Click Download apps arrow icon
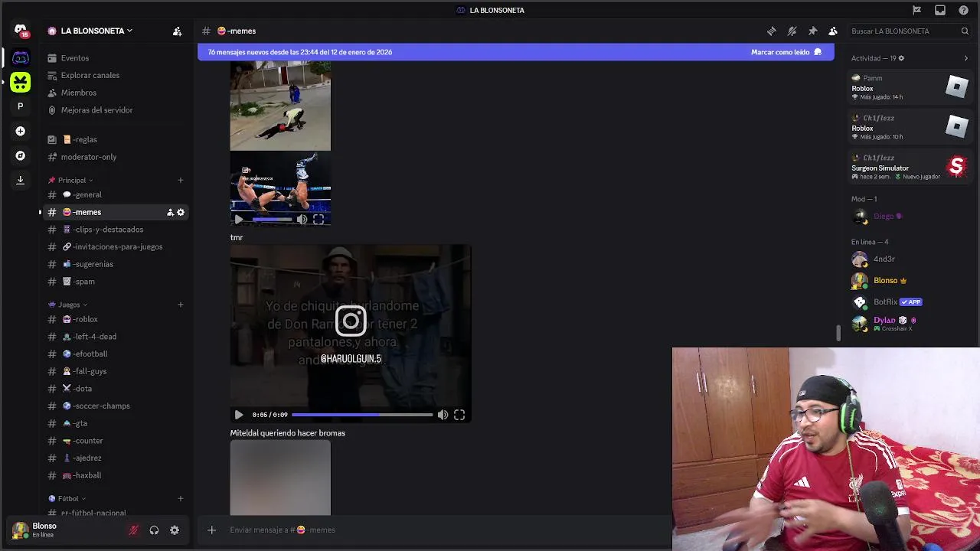Image resolution: width=980 pixels, height=551 pixels. [21, 181]
